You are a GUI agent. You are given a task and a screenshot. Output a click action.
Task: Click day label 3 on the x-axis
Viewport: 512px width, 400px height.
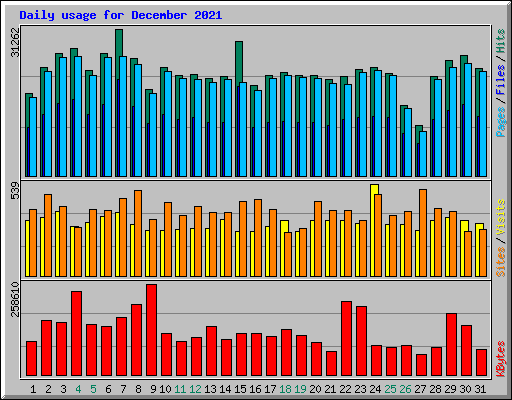(x=63, y=389)
